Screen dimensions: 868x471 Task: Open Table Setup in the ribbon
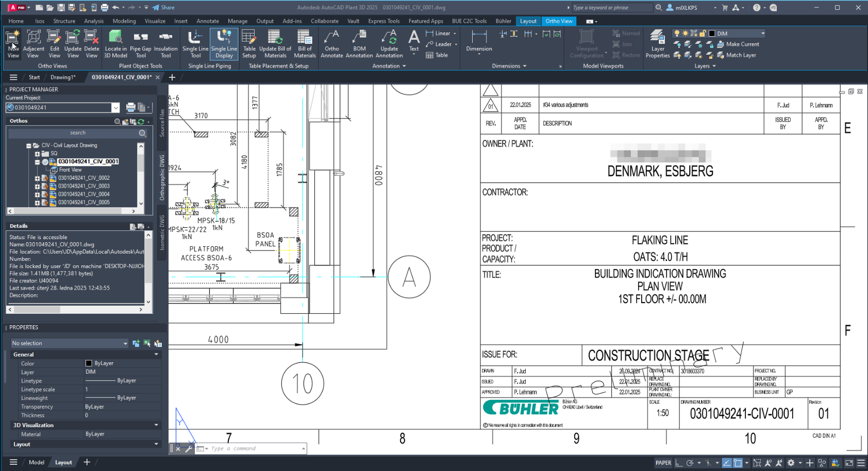[249, 44]
